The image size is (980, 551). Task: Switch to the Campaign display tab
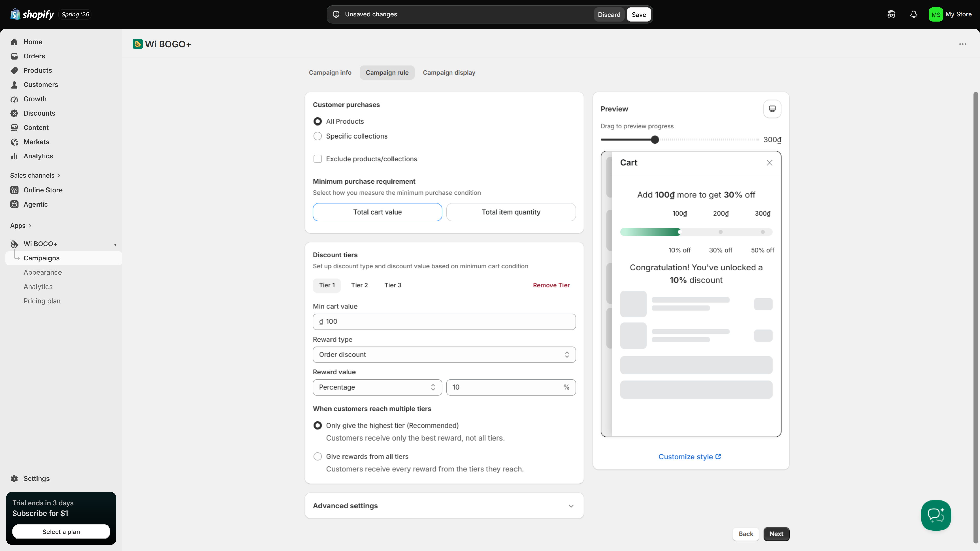tap(449, 73)
